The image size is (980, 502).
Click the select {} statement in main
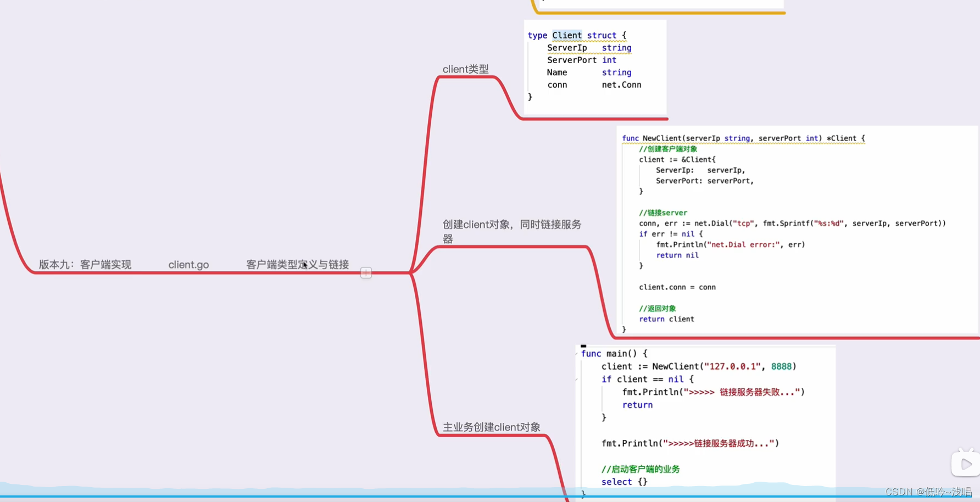pyautogui.click(x=624, y=482)
